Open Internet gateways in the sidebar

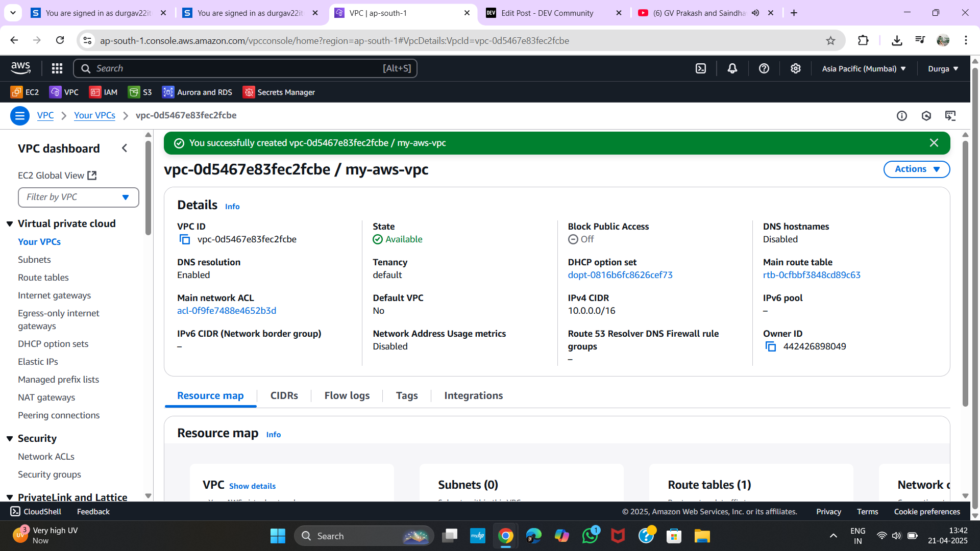tap(54, 295)
